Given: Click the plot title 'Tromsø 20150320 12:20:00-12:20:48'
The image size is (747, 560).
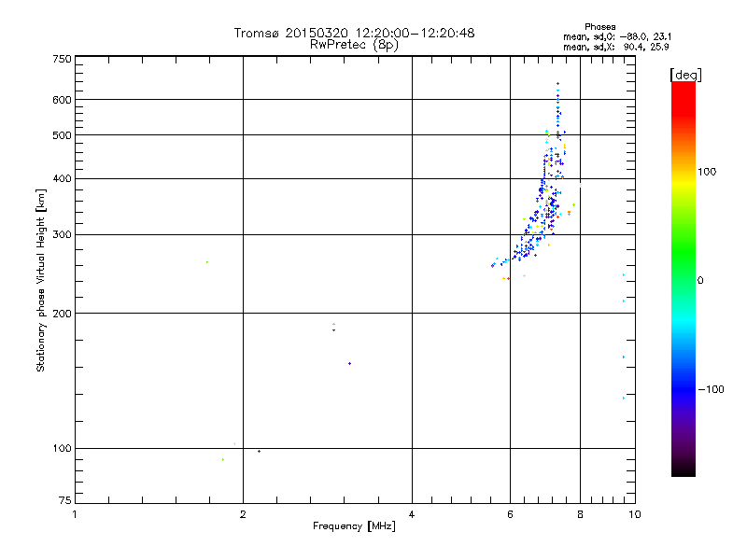Looking at the screenshot, I should pyautogui.click(x=354, y=33).
